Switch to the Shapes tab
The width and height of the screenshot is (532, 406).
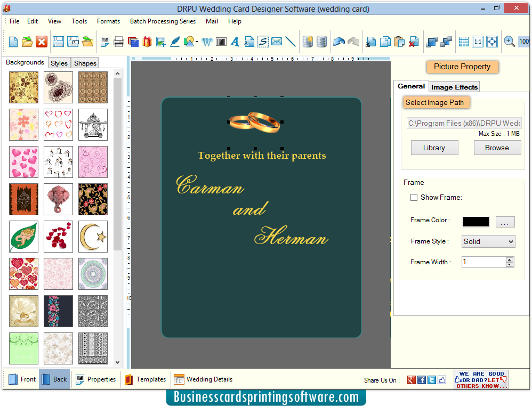click(x=85, y=63)
